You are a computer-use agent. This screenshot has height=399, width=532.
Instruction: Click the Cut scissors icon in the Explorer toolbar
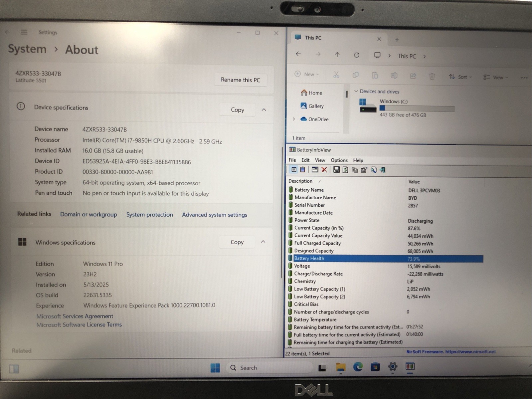(336, 75)
